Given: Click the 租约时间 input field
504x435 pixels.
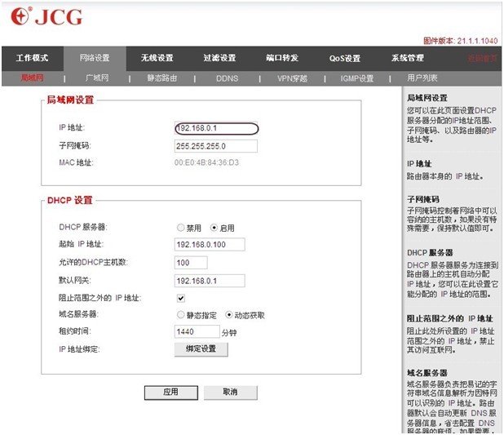Looking at the screenshot, I should [x=197, y=331].
